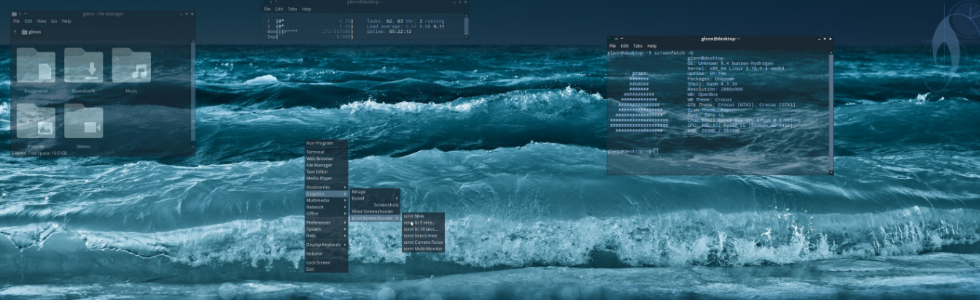Click terminal prompt line after screenfetch output

(633, 151)
